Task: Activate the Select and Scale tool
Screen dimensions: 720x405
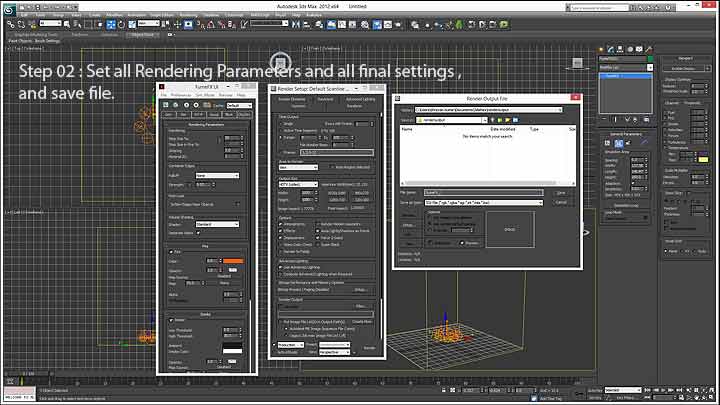Action: [x=132, y=24]
